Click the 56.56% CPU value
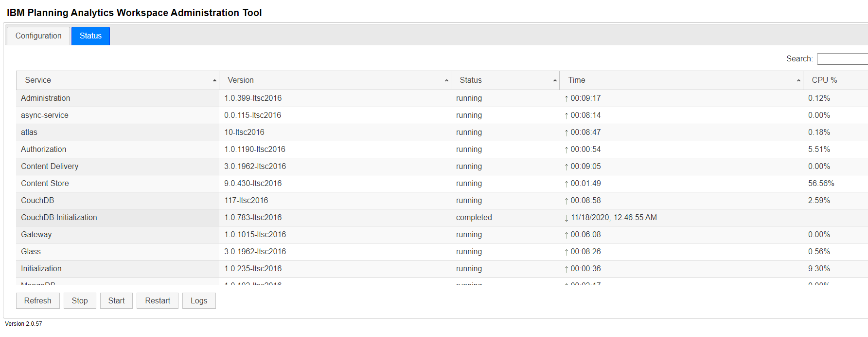The width and height of the screenshot is (868, 337). coord(821,184)
